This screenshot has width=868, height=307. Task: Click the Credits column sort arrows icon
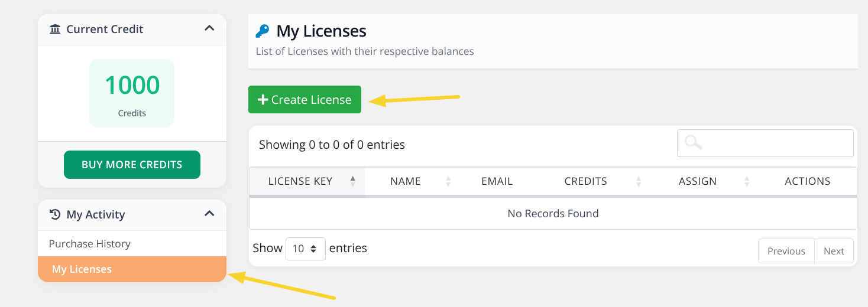click(639, 181)
